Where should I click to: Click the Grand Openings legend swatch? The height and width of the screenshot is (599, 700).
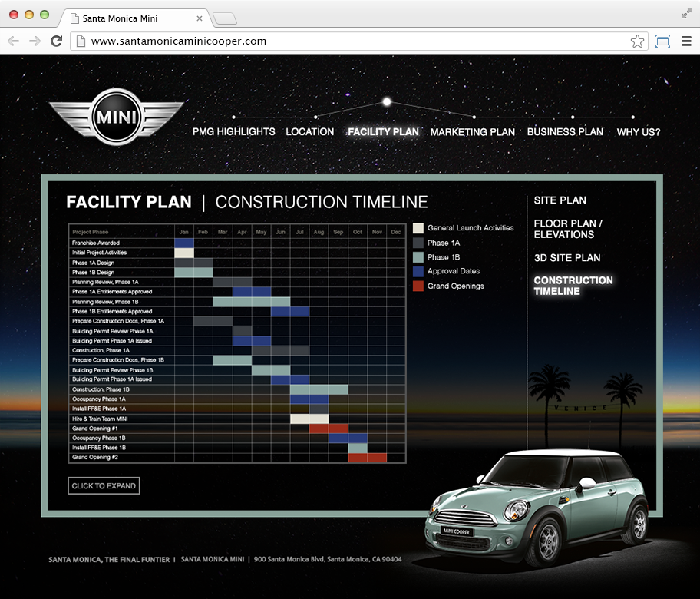point(418,286)
